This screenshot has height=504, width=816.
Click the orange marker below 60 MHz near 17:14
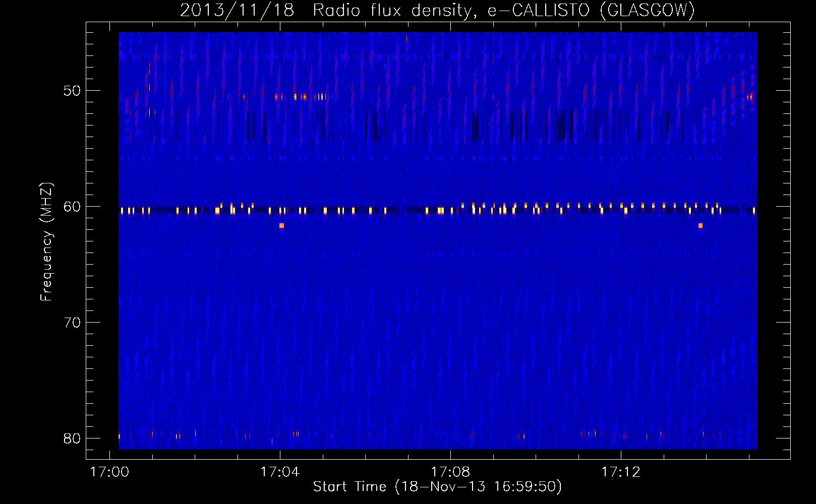pos(701,226)
